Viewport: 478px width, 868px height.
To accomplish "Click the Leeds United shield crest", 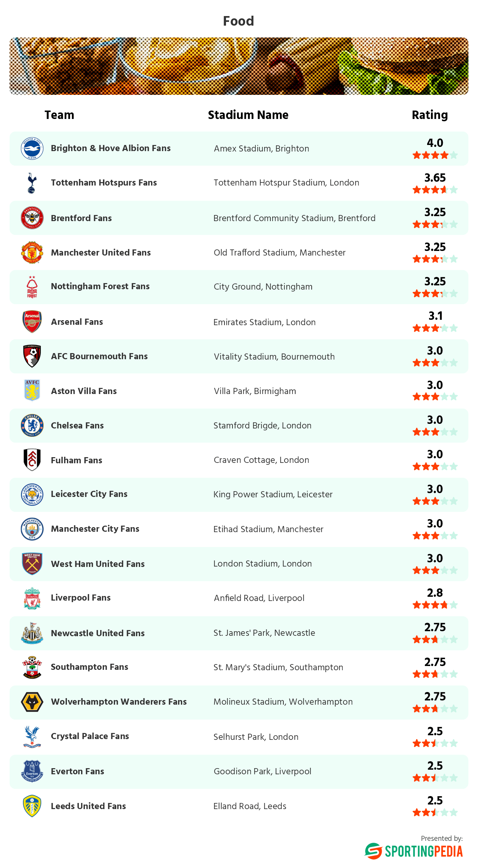I will pyautogui.click(x=32, y=806).
